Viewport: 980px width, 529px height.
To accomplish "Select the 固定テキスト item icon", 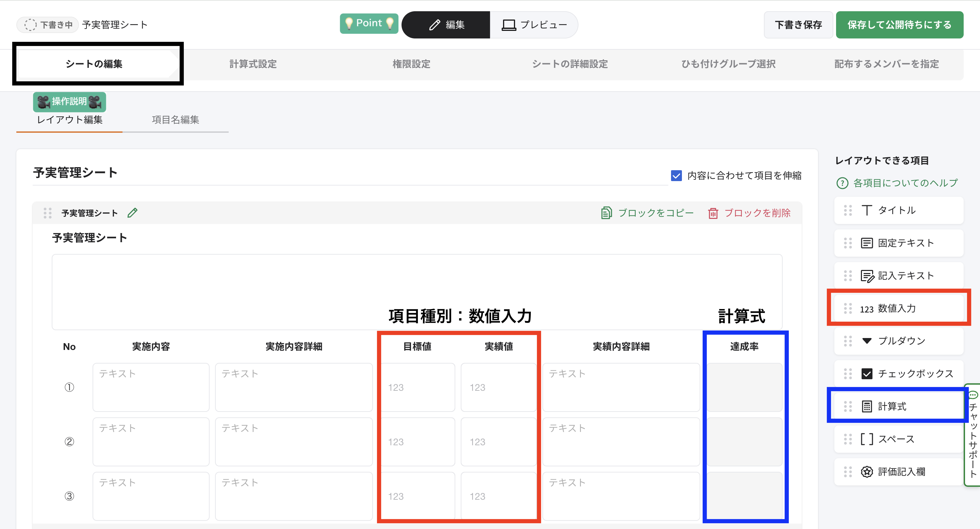I will point(867,243).
